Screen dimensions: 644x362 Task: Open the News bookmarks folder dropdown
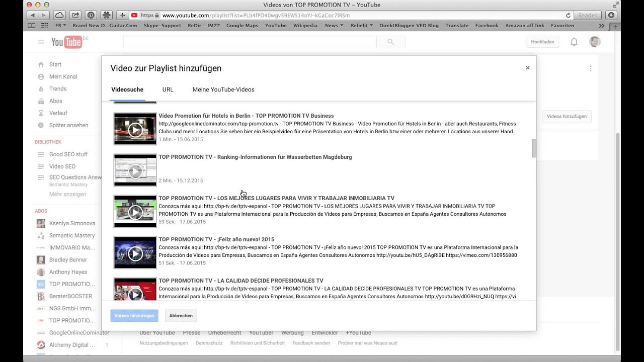click(x=334, y=25)
